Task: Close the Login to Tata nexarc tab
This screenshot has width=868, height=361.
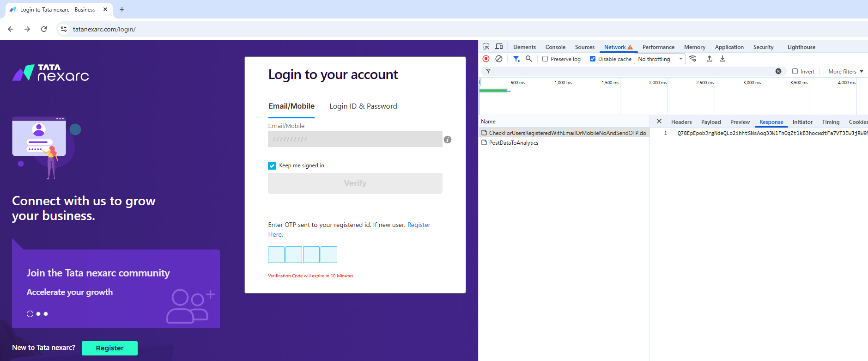Action: coord(105,9)
